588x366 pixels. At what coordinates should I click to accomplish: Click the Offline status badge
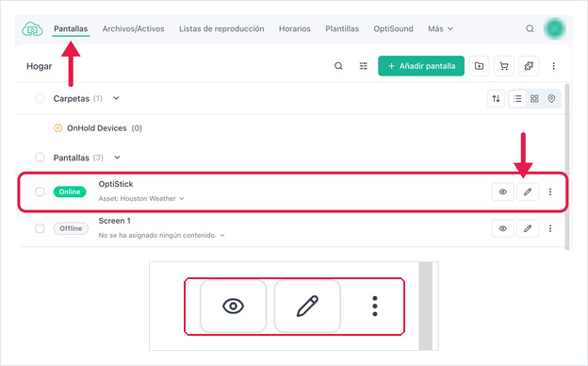71,228
